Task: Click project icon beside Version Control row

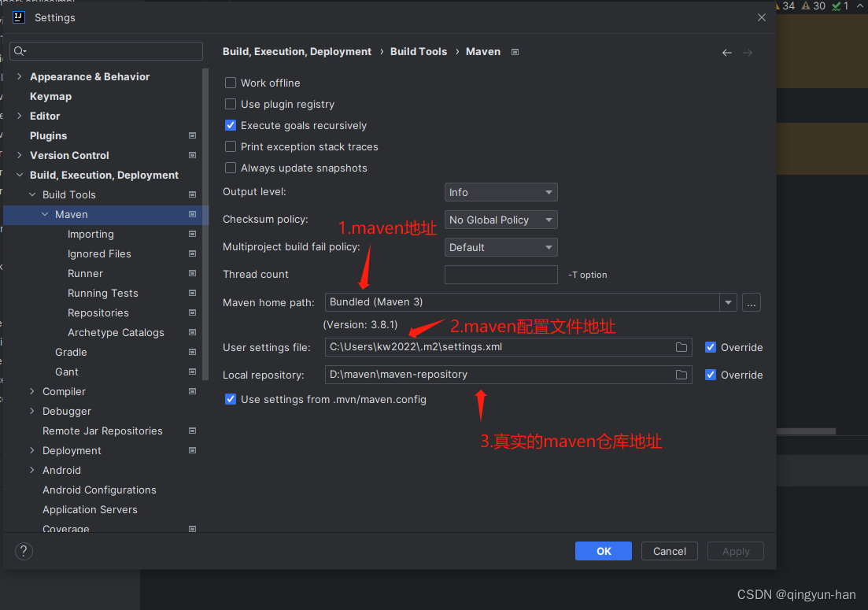Action: (x=192, y=155)
